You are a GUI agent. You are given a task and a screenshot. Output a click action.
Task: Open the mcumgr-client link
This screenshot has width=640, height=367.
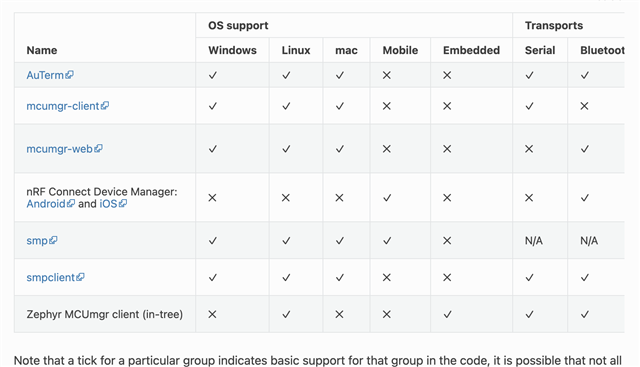coord(67,106)
